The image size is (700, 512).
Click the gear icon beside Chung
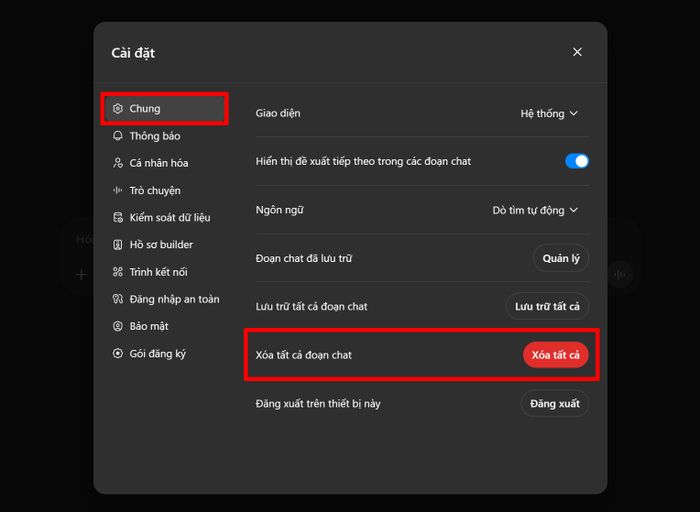click(118, 109)
